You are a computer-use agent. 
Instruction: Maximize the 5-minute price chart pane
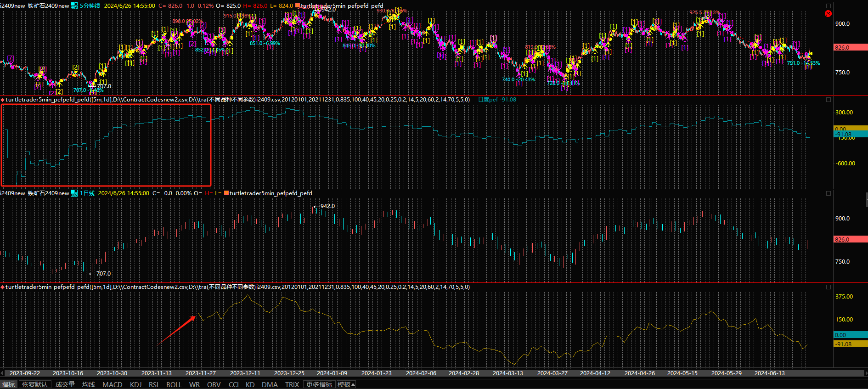tap(829, 6)
